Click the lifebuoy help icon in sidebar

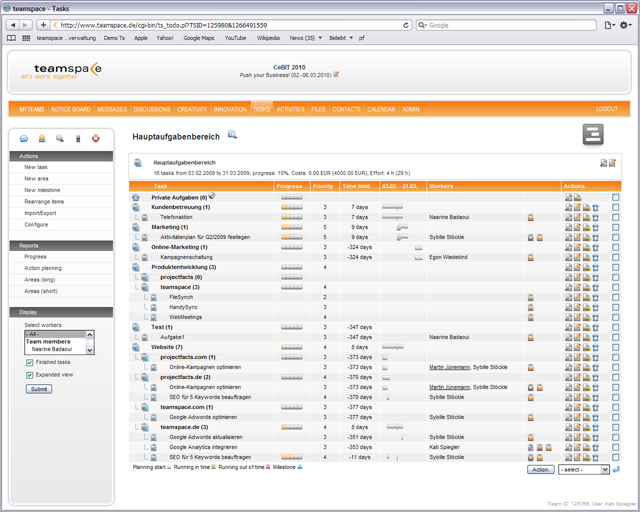(x=96, y=138)
